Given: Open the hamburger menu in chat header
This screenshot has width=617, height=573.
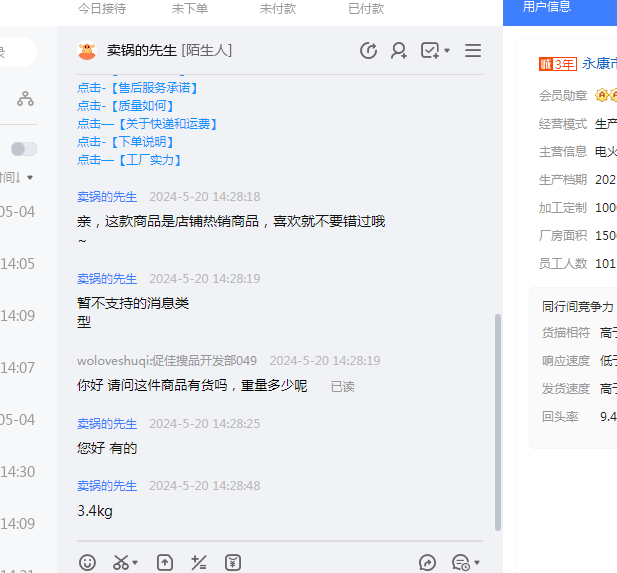Looking at the screenshot, I should coord(473,51).
